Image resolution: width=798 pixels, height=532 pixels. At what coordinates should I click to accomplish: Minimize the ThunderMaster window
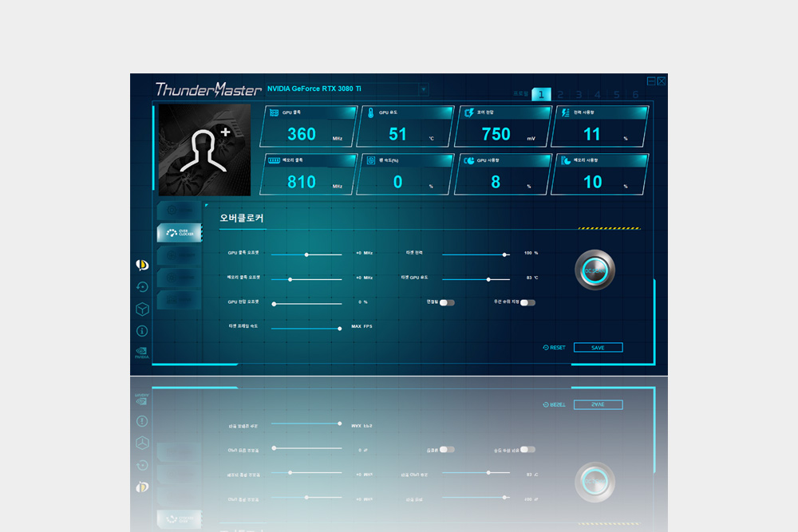651,81
